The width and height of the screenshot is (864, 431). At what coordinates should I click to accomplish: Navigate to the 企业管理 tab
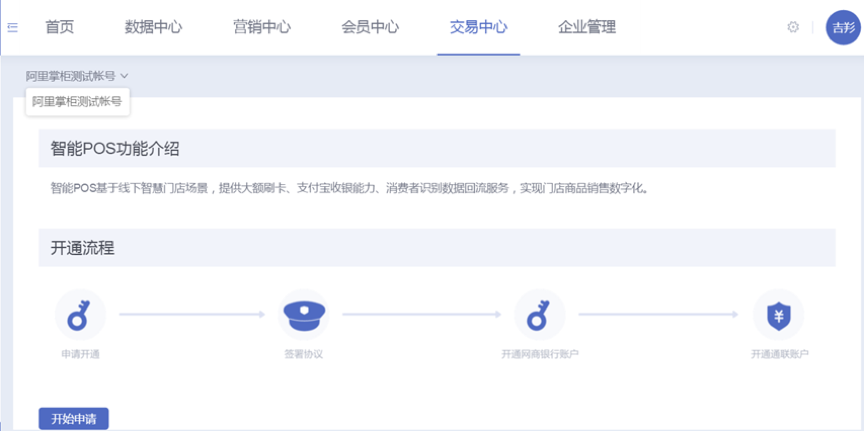(x=587, y=27)
